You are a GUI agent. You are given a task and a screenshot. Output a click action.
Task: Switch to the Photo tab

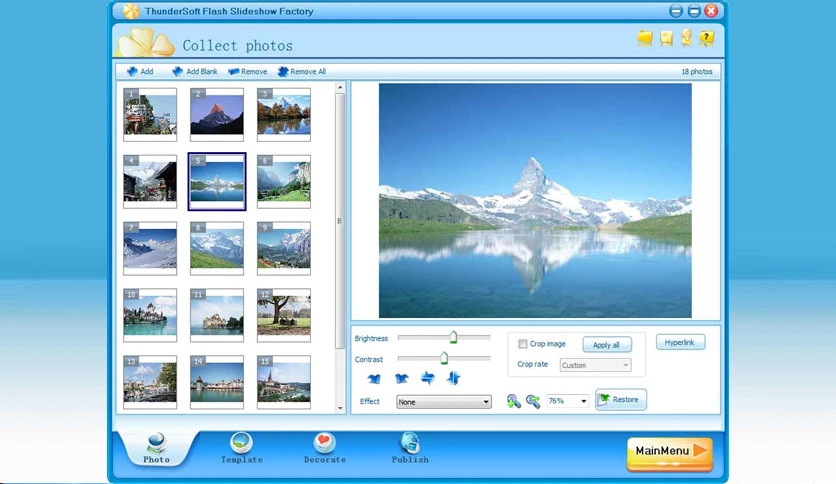pos(156,448)
